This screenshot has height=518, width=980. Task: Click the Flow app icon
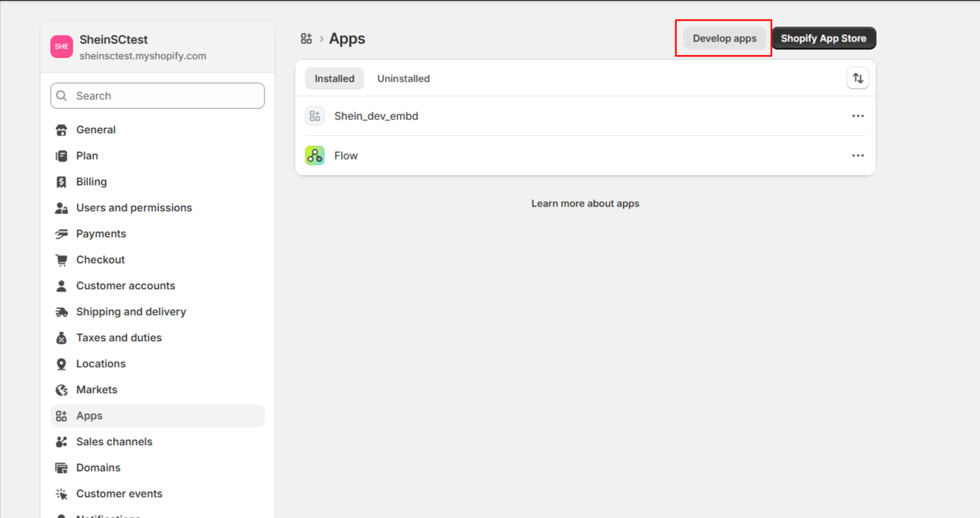pyautogui.click(x=315, y=155)
